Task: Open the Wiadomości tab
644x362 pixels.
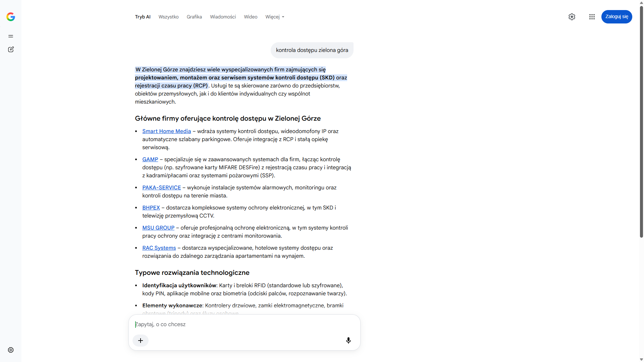Action: coord(223,17)
